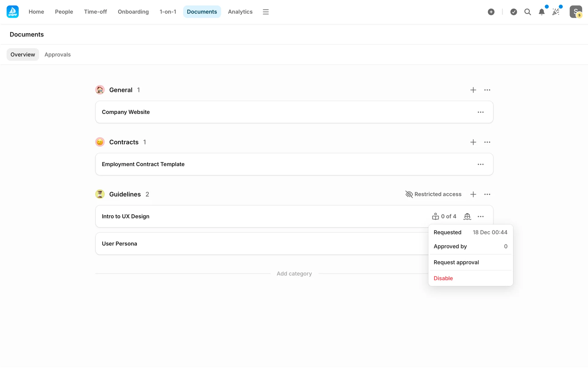Open the hamburger more-navigation menu
588x368 pixels.
click(x=266, y=12)
